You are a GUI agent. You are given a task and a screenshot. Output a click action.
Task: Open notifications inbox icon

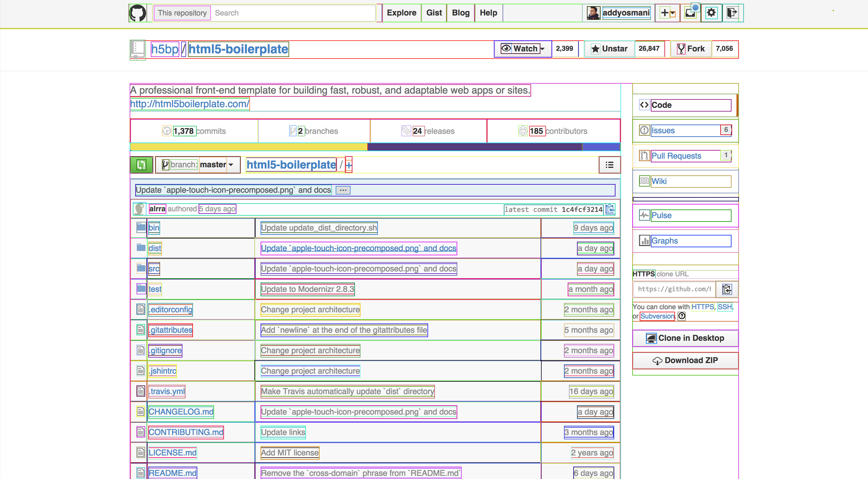pyautogui.click(x=690, y=13)
